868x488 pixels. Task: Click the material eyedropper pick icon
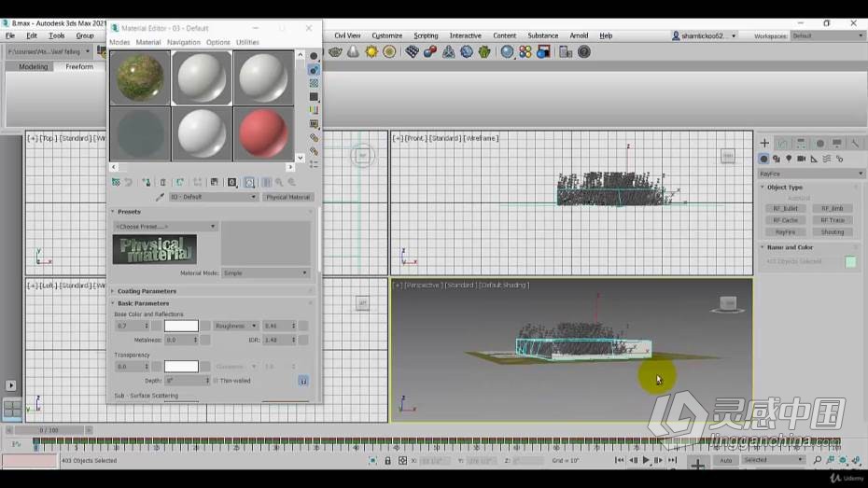point(160,197)
